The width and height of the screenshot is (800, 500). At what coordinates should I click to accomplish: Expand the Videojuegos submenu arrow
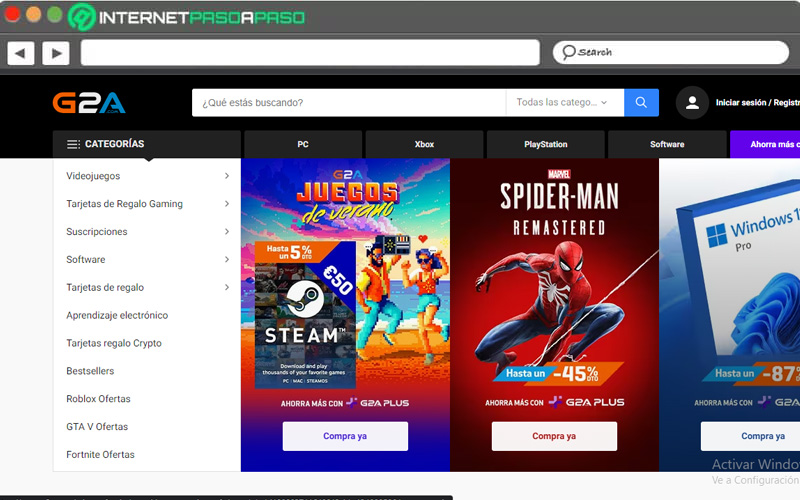(x=227, y=176)
